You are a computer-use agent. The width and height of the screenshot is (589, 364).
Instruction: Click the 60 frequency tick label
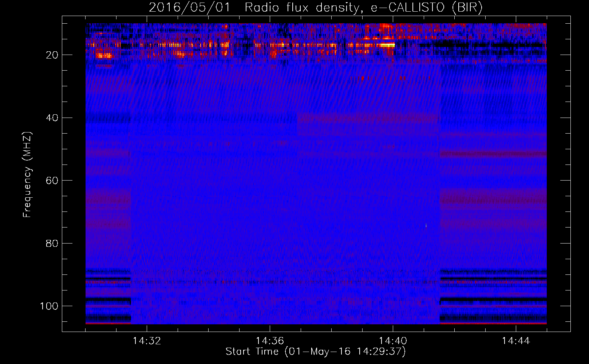click(52, 181)
